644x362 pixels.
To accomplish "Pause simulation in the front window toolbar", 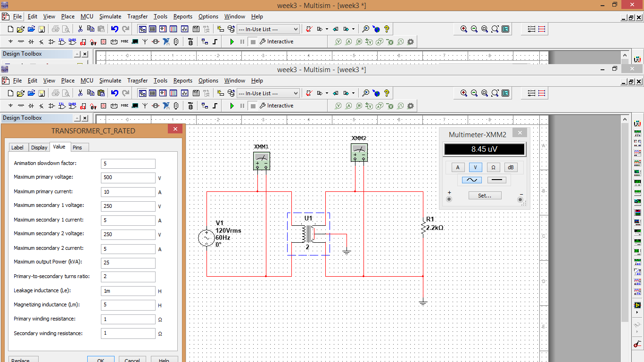I will pos(242,106).
